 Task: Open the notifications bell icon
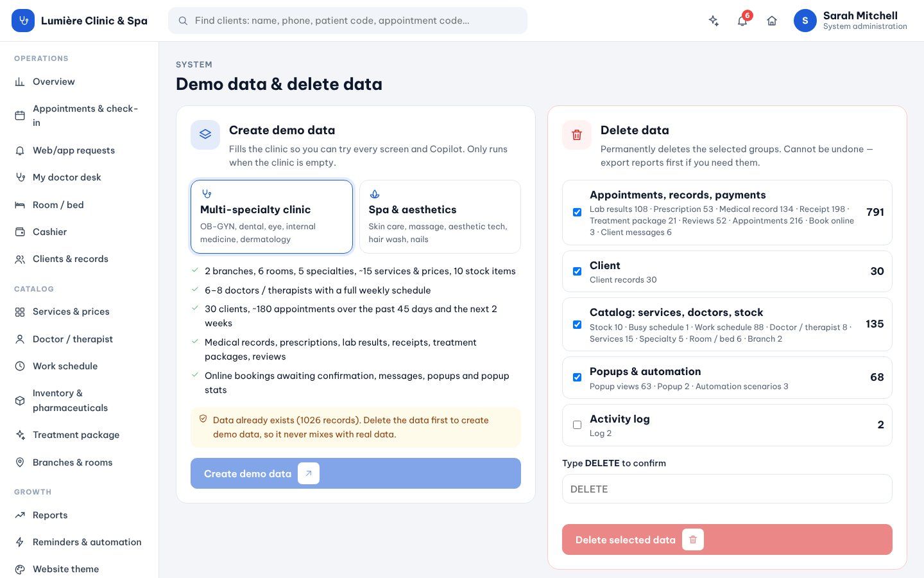(x=742, y=21)
